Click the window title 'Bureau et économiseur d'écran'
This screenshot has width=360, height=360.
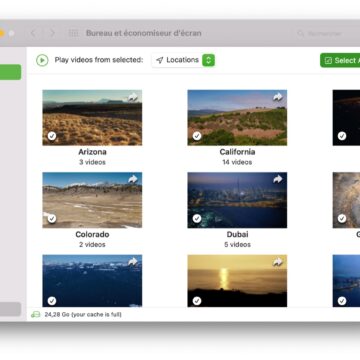click(x=144, y=33)
